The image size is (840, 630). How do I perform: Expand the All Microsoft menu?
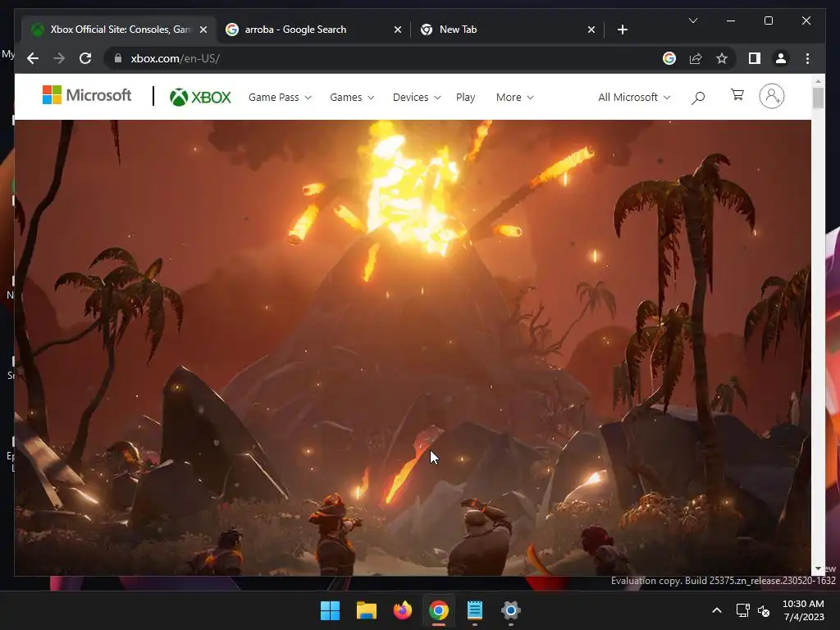pyautogui.click(x=634, y=97)
